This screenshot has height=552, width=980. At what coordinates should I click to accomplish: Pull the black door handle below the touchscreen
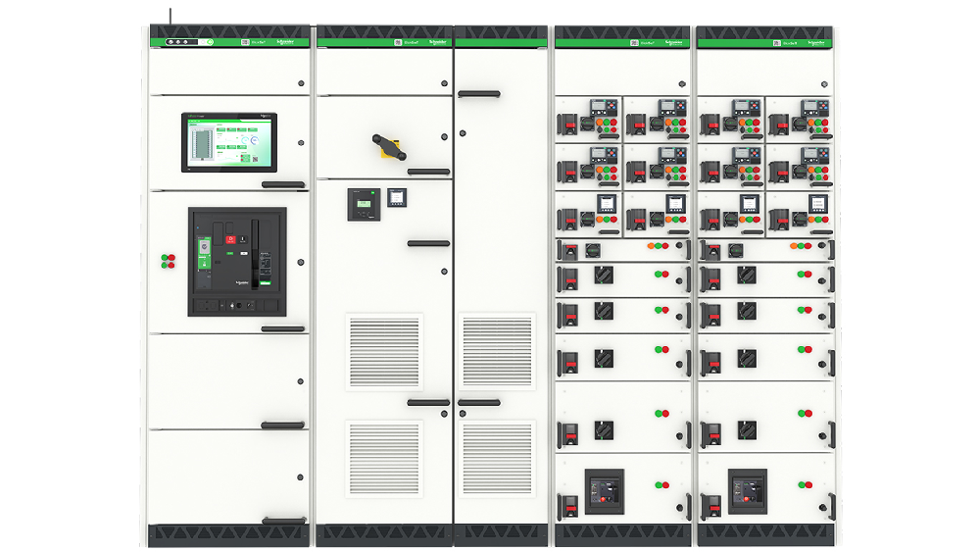pos(282,183)
